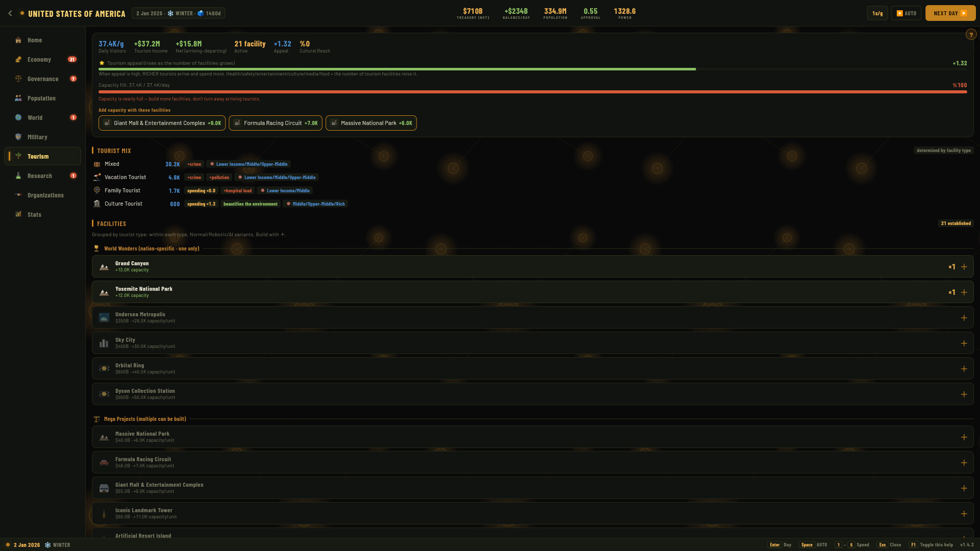Screen dimensions: 980x551
Task: Advance with the NEXT DAY button
Action: pos(950,13)
